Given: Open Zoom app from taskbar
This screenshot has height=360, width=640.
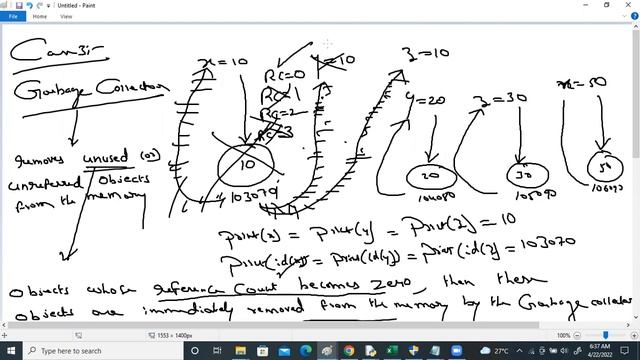Looking at the screenshot, I should pos(456,351).
